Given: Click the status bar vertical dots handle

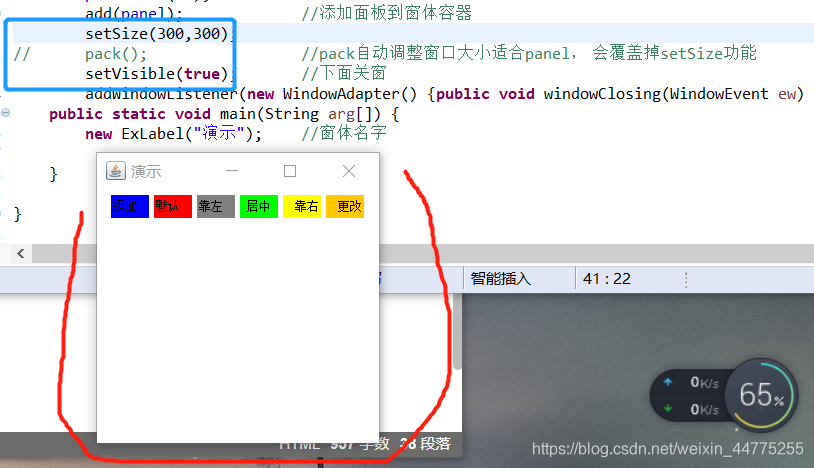Looking at the screenshot, I should coord(686,280).
